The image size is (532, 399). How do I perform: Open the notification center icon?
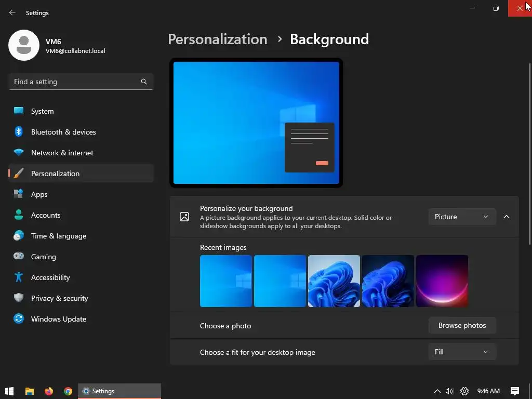[x=515, y=391]
